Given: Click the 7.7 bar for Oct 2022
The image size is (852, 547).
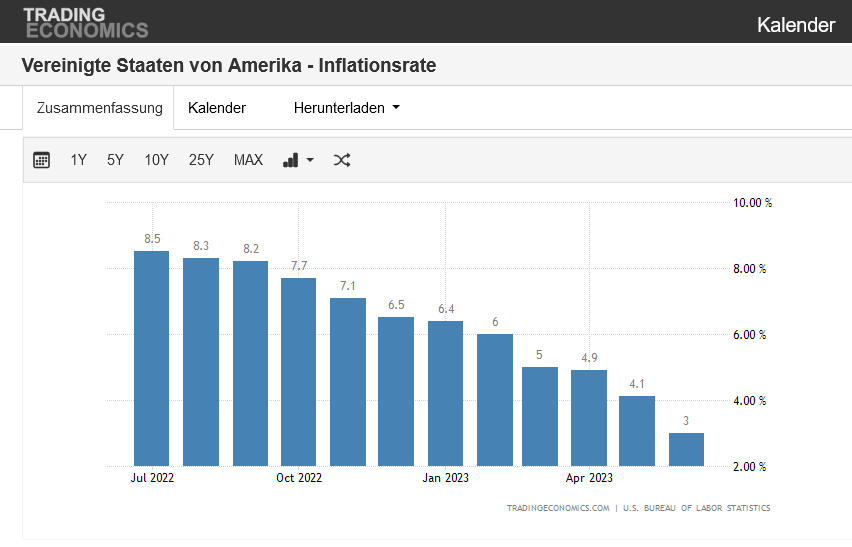Looking at the screenshot, I should 298,371.
